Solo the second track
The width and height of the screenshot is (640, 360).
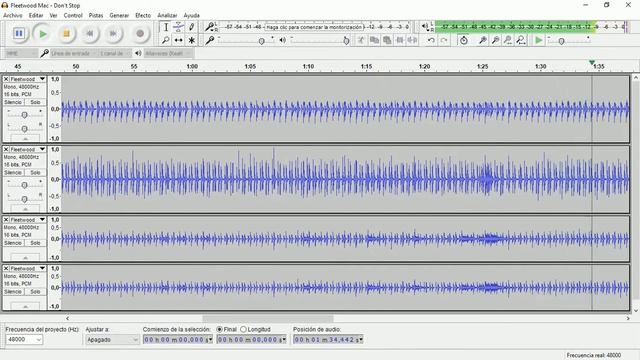pyautogui.click(x=35, y=173)
